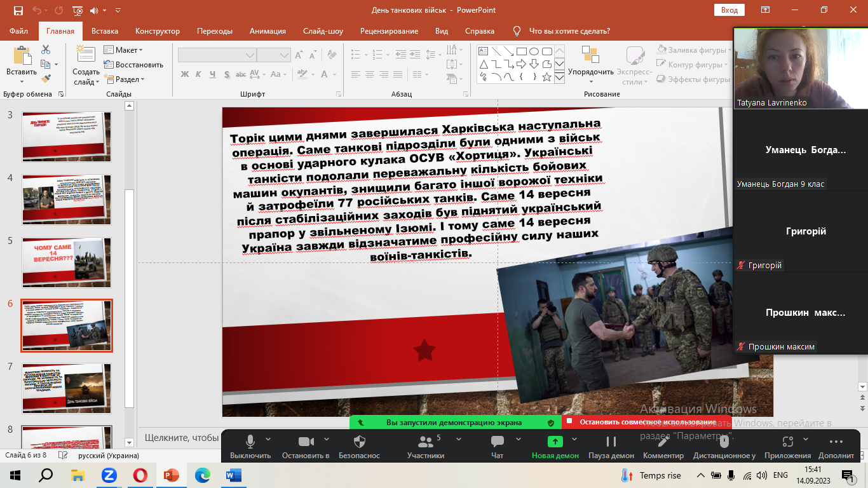Click the green Новая демонстрация share icon
The image size is (868, 488).
tap(555, 442)
